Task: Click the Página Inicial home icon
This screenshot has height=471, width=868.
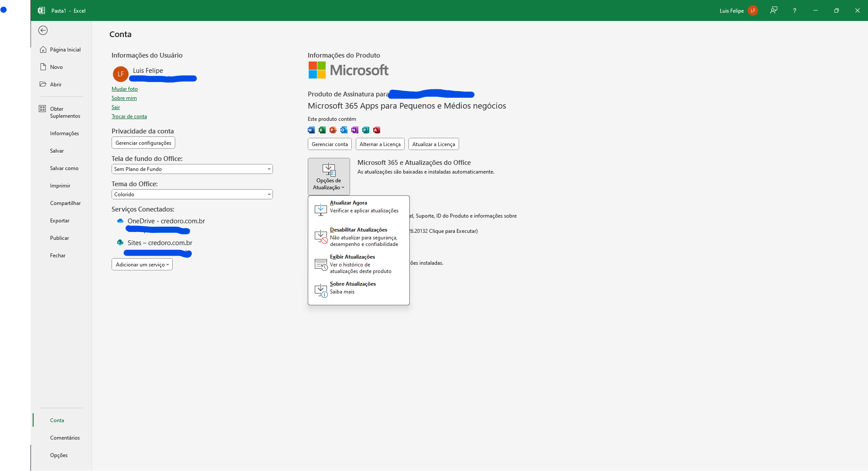Action: pos(43,49)
